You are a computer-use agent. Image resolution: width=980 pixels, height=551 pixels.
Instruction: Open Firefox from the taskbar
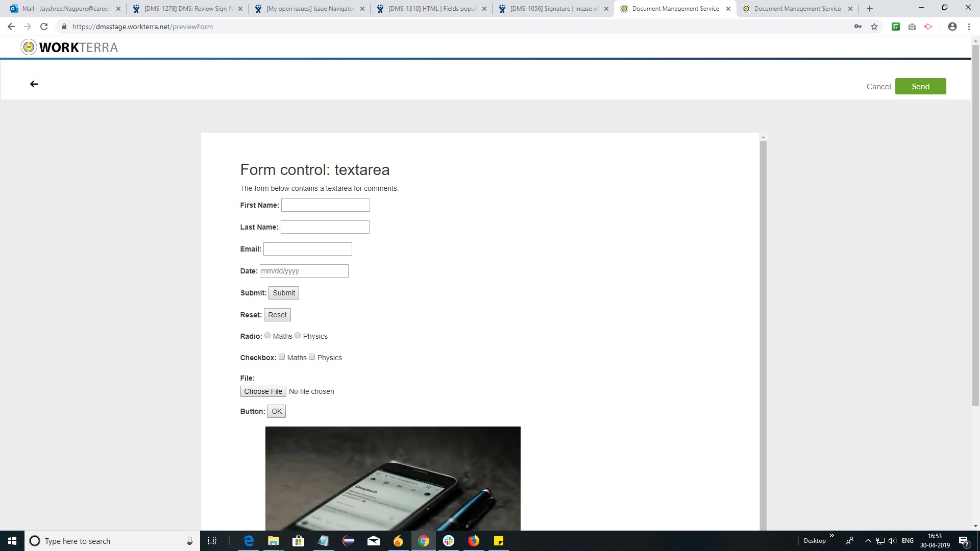coord(474,541)
